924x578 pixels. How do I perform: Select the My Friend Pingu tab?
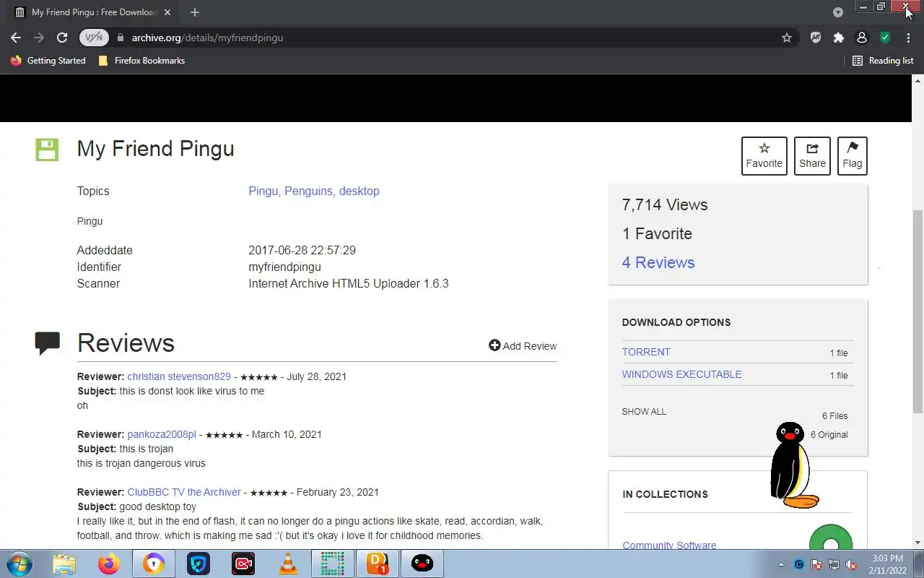tap(92, 12)
